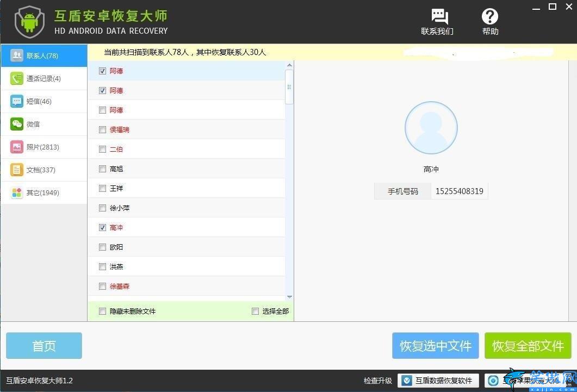Open 互盾数据恢复软件 button

coord(438,381)
